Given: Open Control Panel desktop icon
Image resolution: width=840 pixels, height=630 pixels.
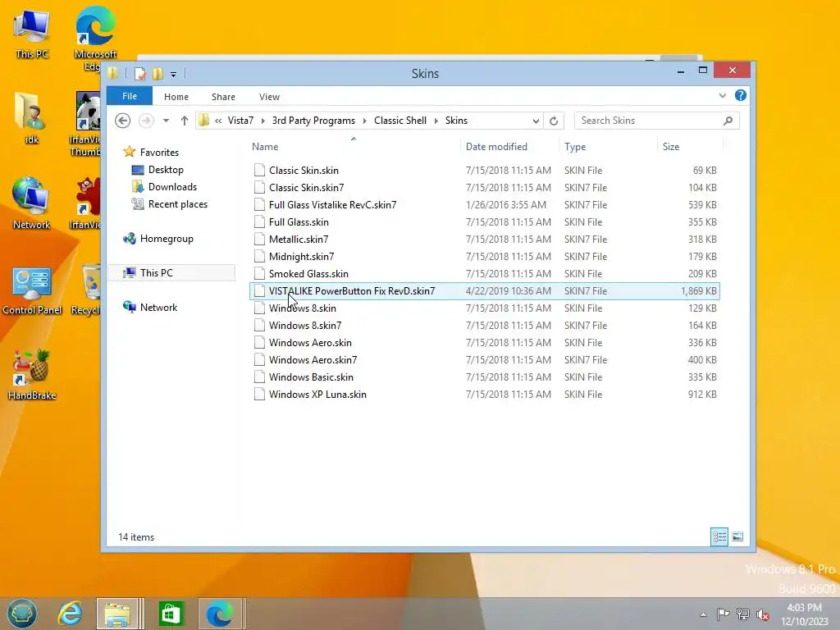Looking at the screenshot, I should pos(32,291).
